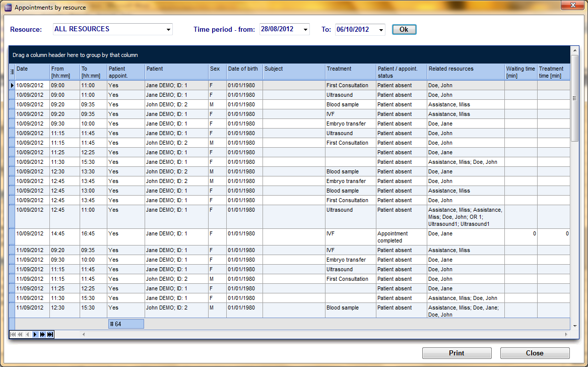Sort by the Patient appoint. column header
588x367 pixels.
click(126, 72)
